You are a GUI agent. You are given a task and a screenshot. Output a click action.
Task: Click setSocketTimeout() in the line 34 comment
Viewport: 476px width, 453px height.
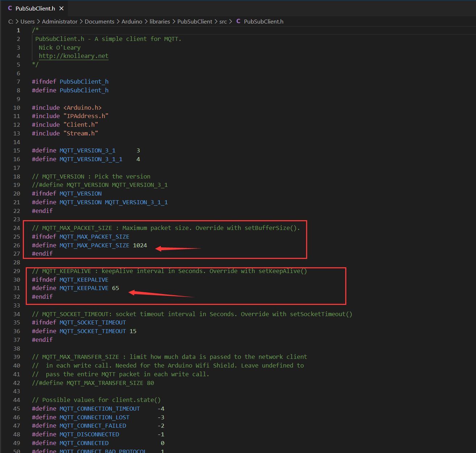pyautogui.click(x=321, y=314)
